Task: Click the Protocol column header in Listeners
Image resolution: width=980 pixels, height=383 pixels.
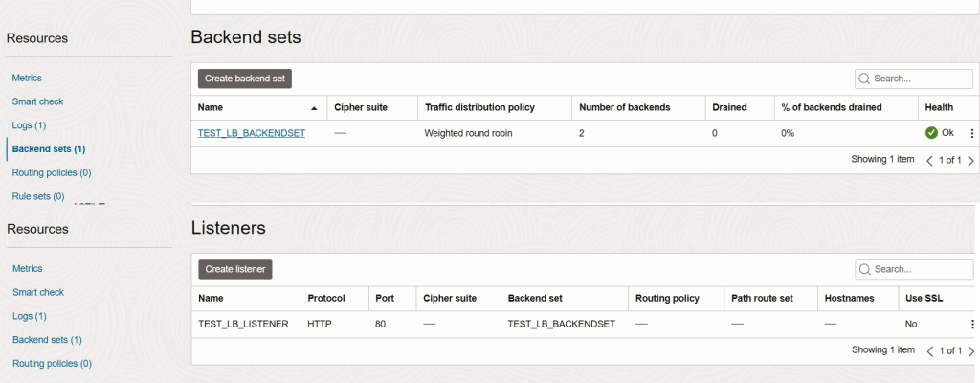Action: (x=325, y=298)
